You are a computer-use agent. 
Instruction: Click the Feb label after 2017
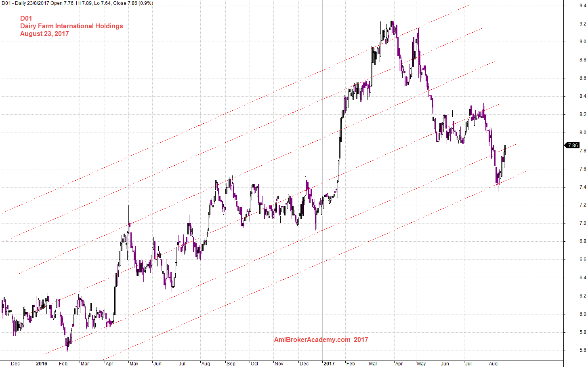(x=351, y=364)
